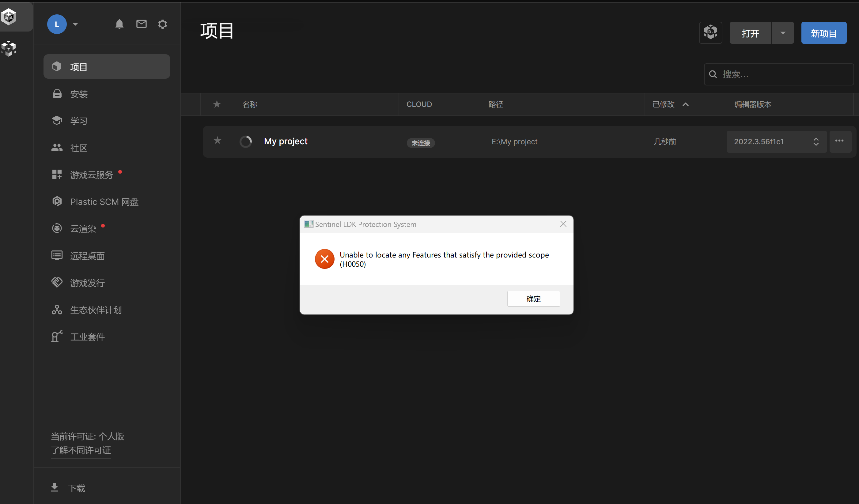The width and height of the screenshot is (859, 504).
Task: Open 下载 downloads at sidebar bottom
Action: click(x=68, y=488)
